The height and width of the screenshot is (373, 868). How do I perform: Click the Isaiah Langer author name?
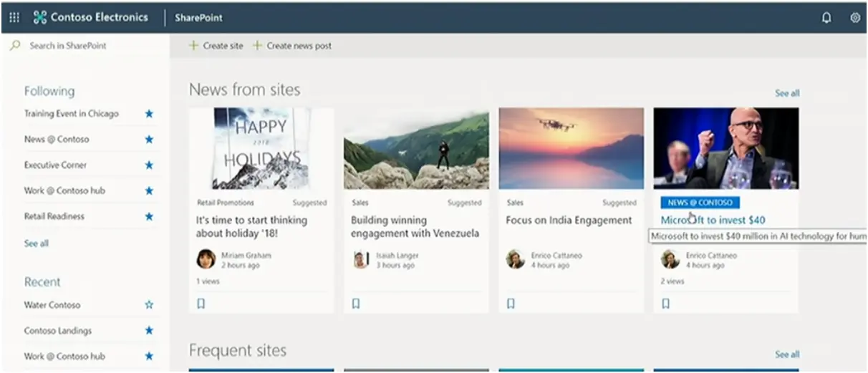(x=397, y=256)
